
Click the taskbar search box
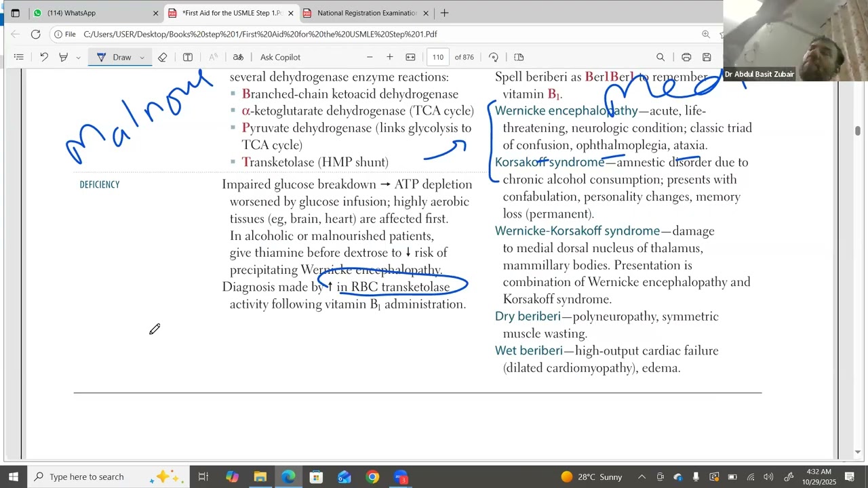click(x=108, y=476)
